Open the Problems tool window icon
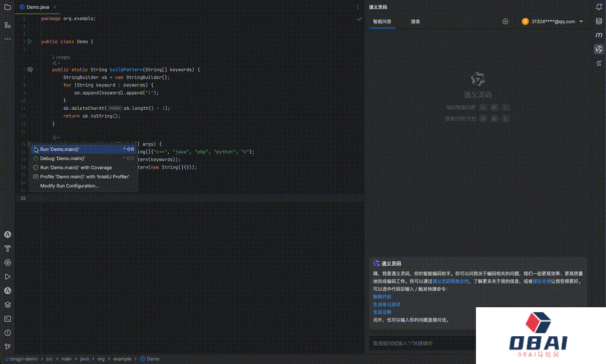The image size is (606, 364). (8, 332)
